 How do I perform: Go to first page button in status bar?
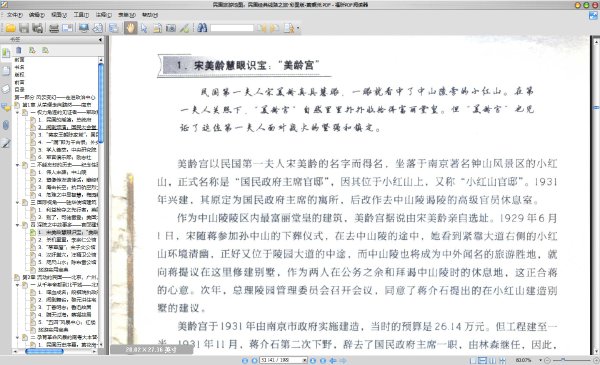[x=245, y=360]
